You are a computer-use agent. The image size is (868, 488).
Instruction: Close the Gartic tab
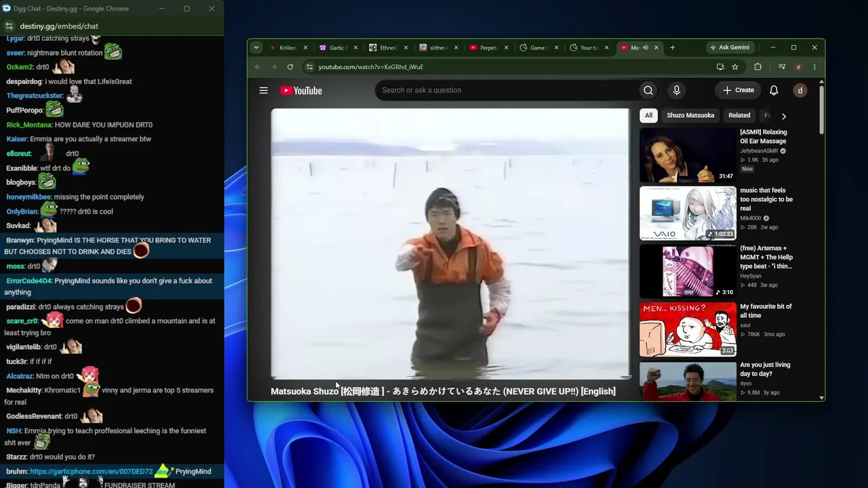click(356, 47)
